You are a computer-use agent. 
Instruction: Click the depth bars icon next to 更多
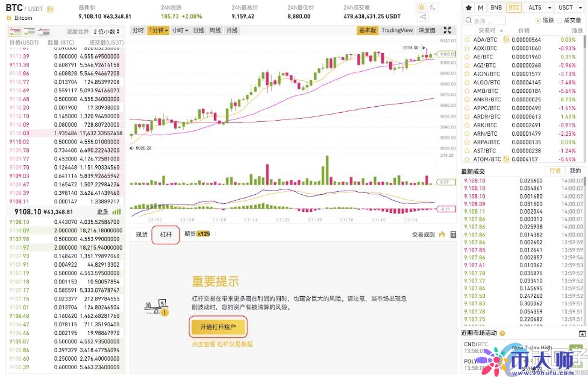tap(117, 212)
